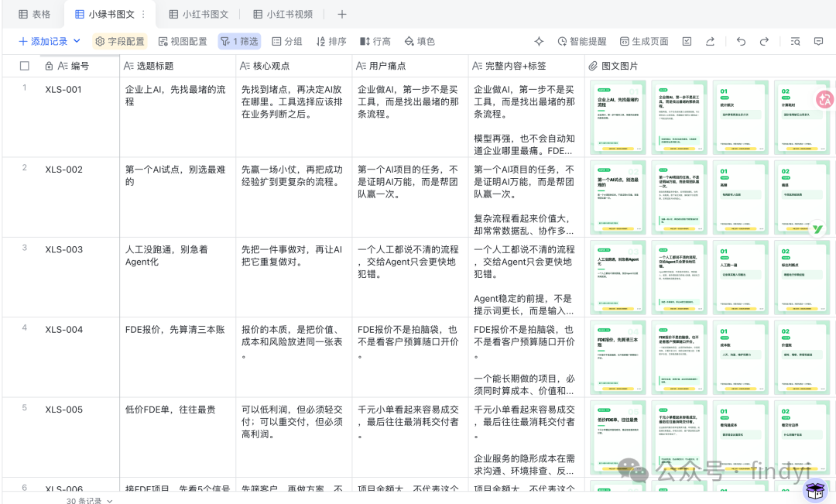Viewport: 836px width, 504px height.
Task: Add a new view with the plus icon
Action: [342, 15]
